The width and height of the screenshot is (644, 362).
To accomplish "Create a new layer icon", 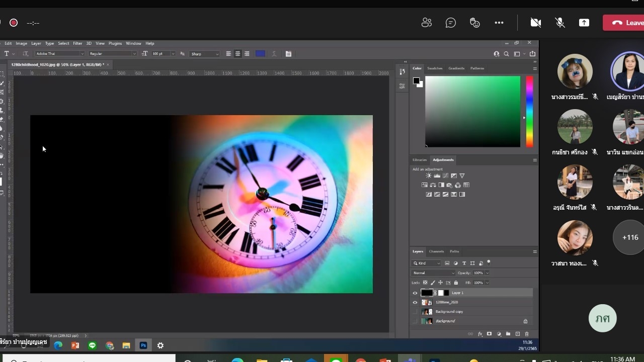I will pyautogui.click(x=517, y=334).
